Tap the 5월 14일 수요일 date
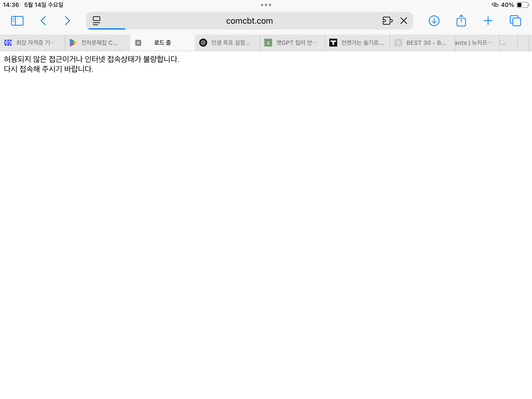532x399 pixels. point(44,5)
